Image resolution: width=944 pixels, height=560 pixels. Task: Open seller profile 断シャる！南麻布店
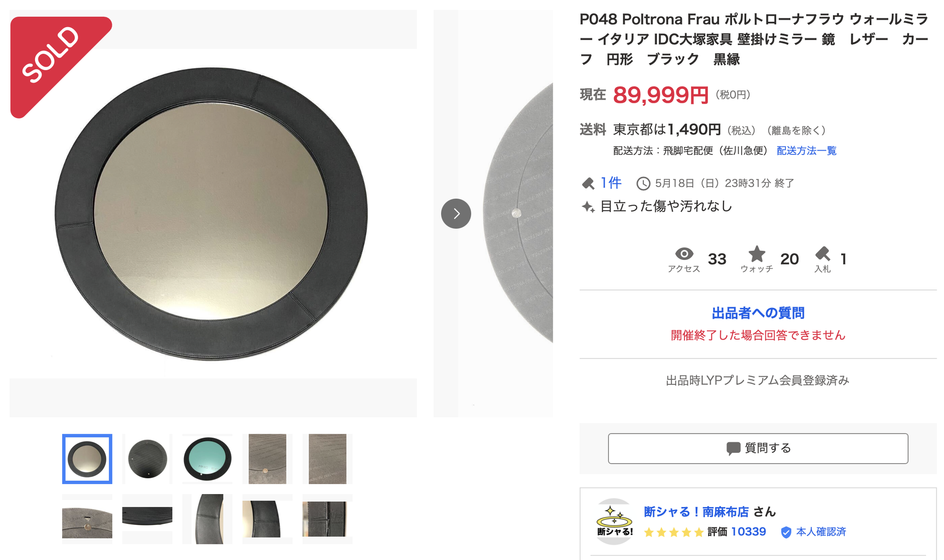[696, 512]
